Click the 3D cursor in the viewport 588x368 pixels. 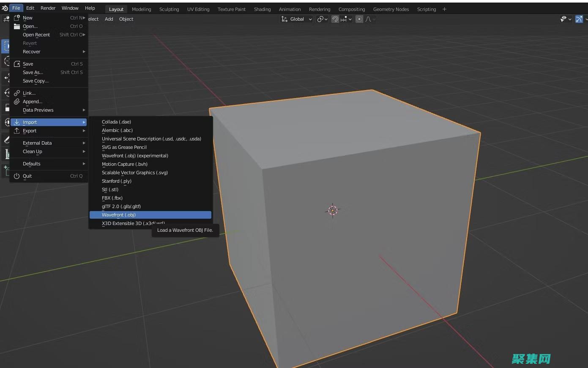point(333,210)
